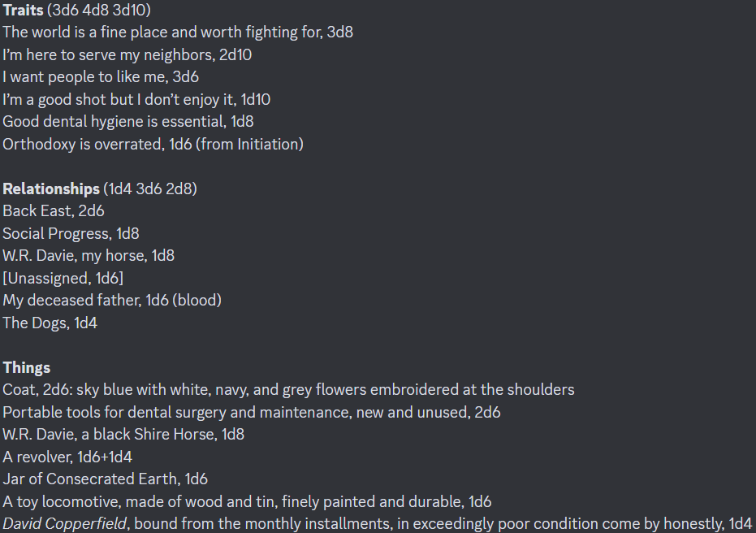This screenshot has height=533, width=756.
Task: Click 'A revolver, 1d6+1d4' item
Action: (x=67, y=457)
